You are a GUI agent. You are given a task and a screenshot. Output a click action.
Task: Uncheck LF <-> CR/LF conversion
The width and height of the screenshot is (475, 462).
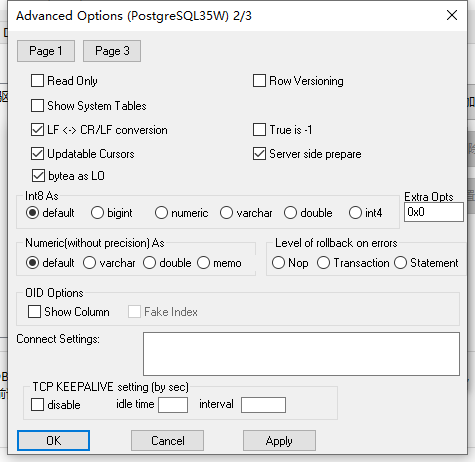[x=37, y=130]
